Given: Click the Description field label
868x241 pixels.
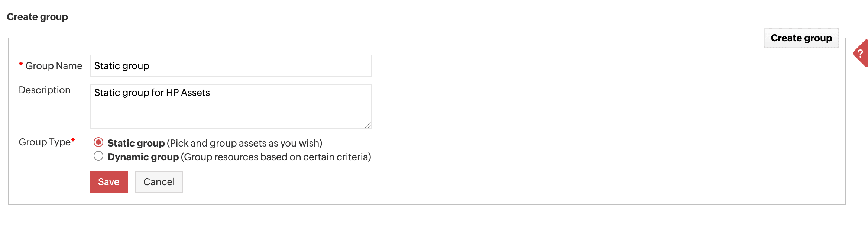Looking at the screenshot, I should click(45, 90).
